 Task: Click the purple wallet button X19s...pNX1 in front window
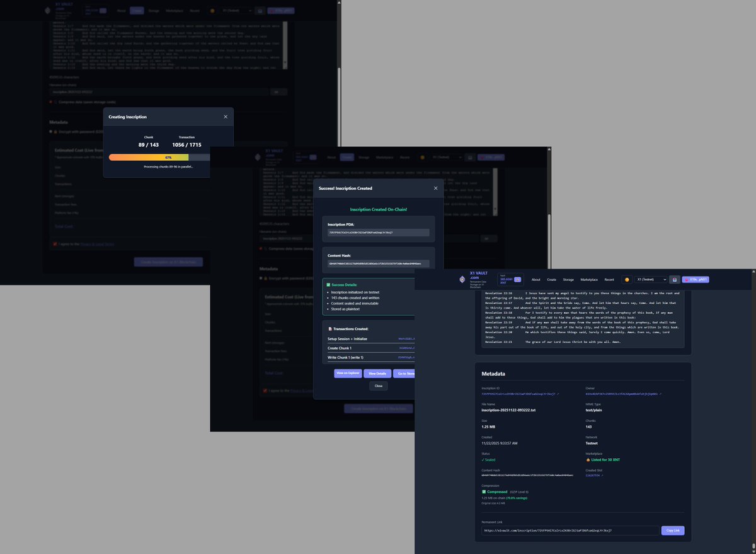coord(696,279)
